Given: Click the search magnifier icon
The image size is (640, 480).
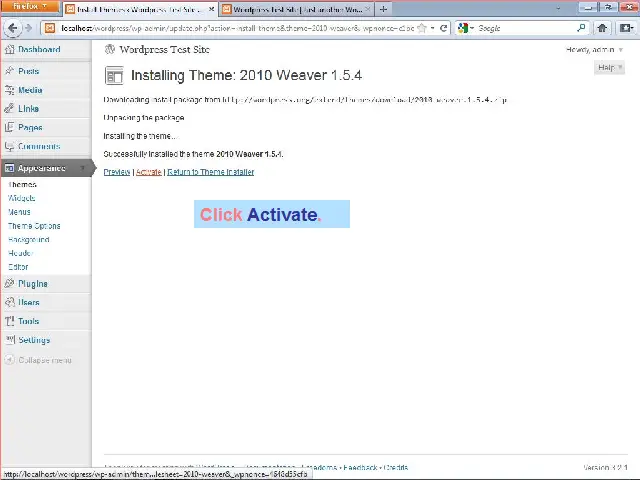Looking at the screenshot, I should [581, 28].
